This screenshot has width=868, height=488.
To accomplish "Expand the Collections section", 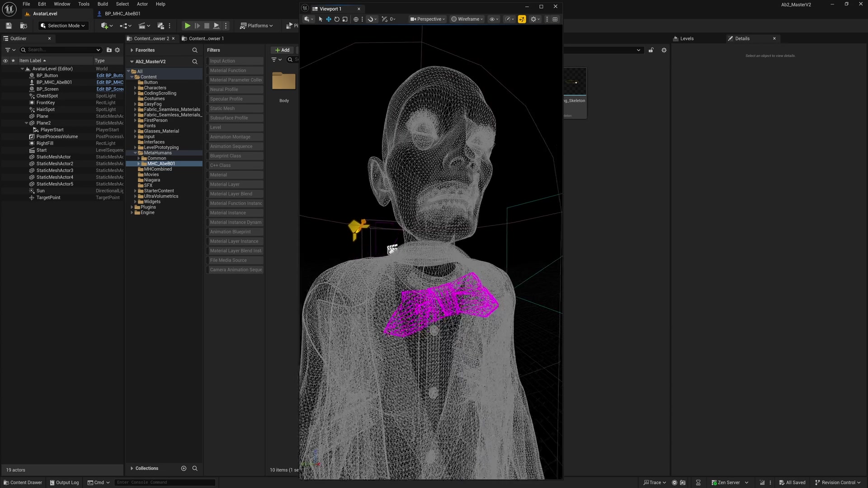I will coord(132,469).
